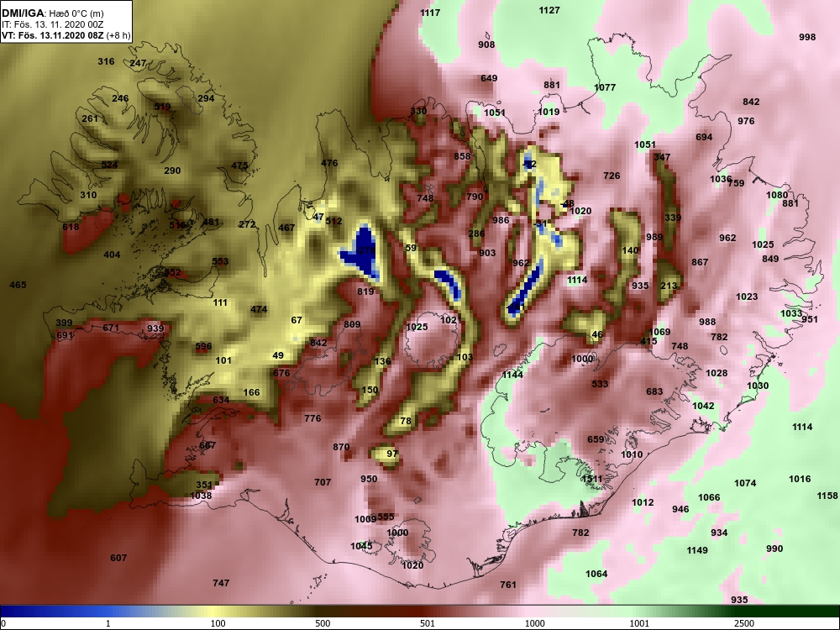
Task: Click the map value '294'
Action: click(x=206, y=98)
